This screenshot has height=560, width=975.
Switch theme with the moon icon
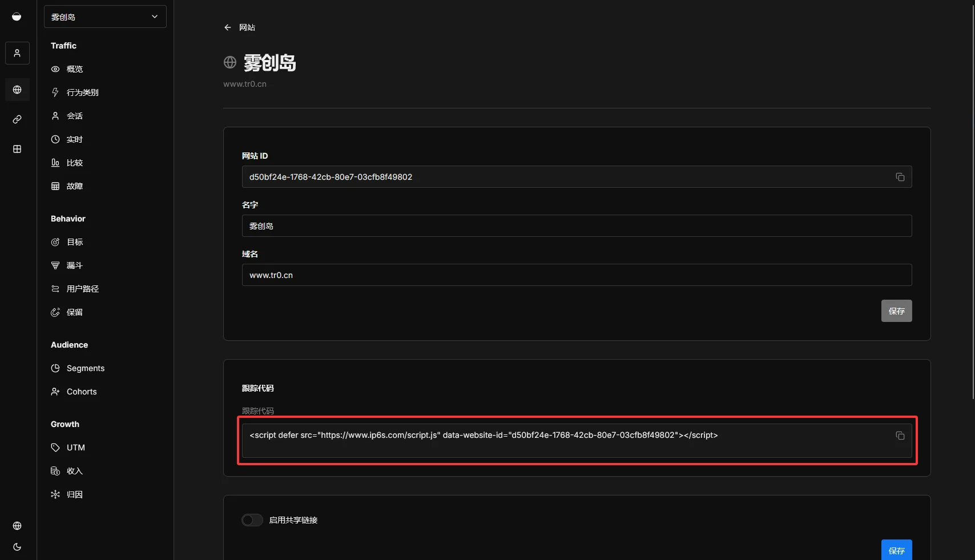coord(17,547)
